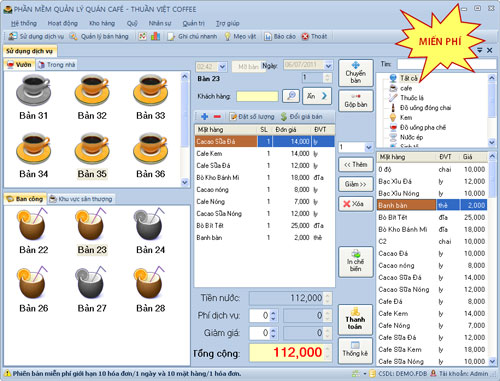Click the Thoát exit toolbar button

click(314, 36)
